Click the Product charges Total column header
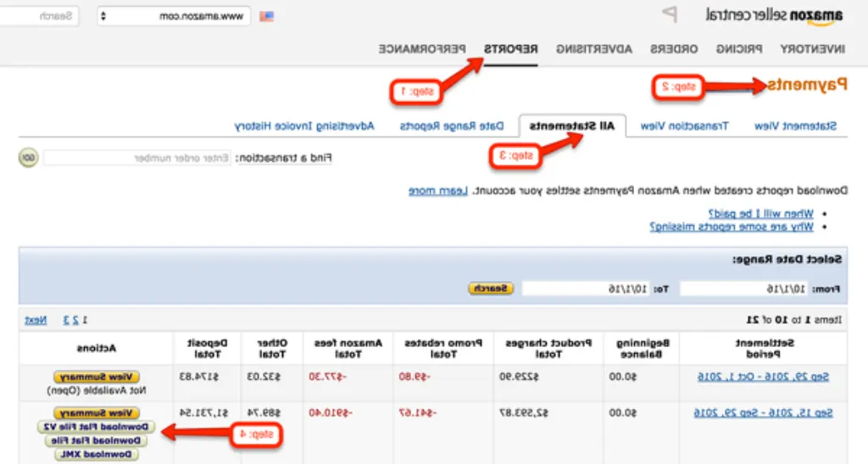The height and width of the screenshot is (464, 868). (548, 349)
